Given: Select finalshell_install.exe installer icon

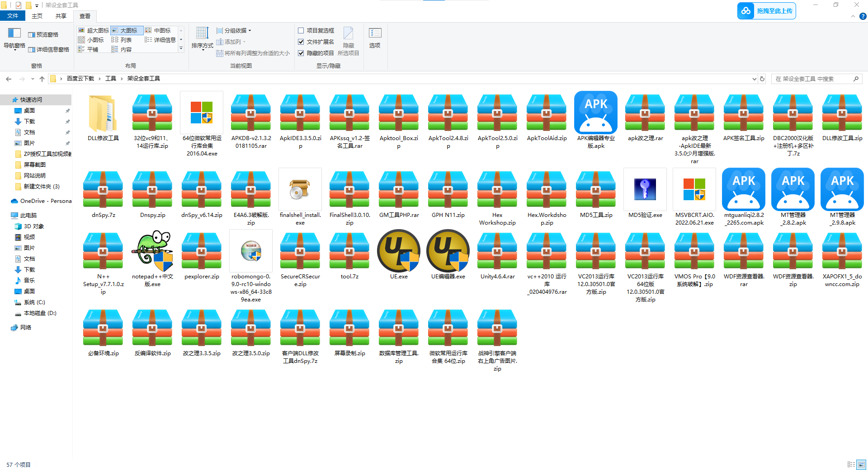Looking at the screenshot, I should click(x=300, y=189).
